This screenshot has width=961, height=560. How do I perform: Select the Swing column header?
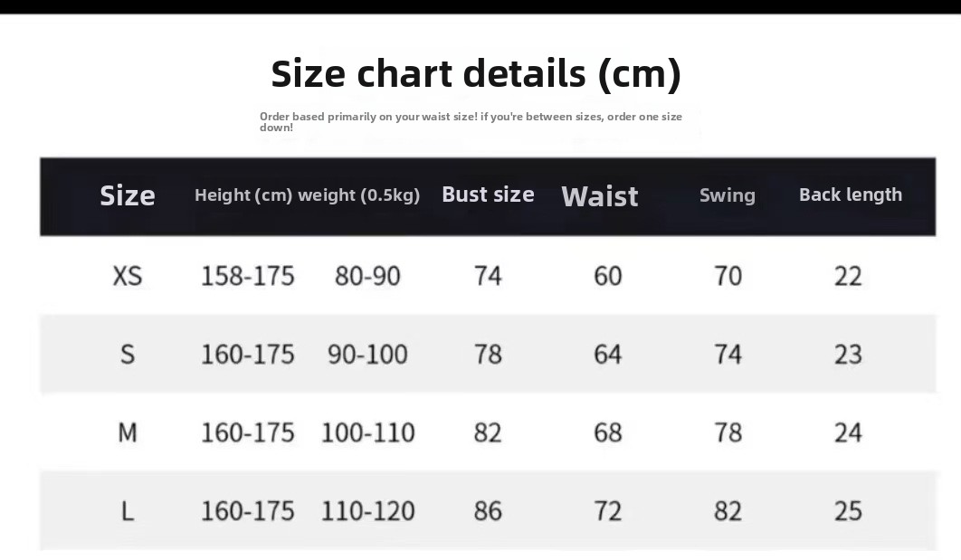(728, 195)
